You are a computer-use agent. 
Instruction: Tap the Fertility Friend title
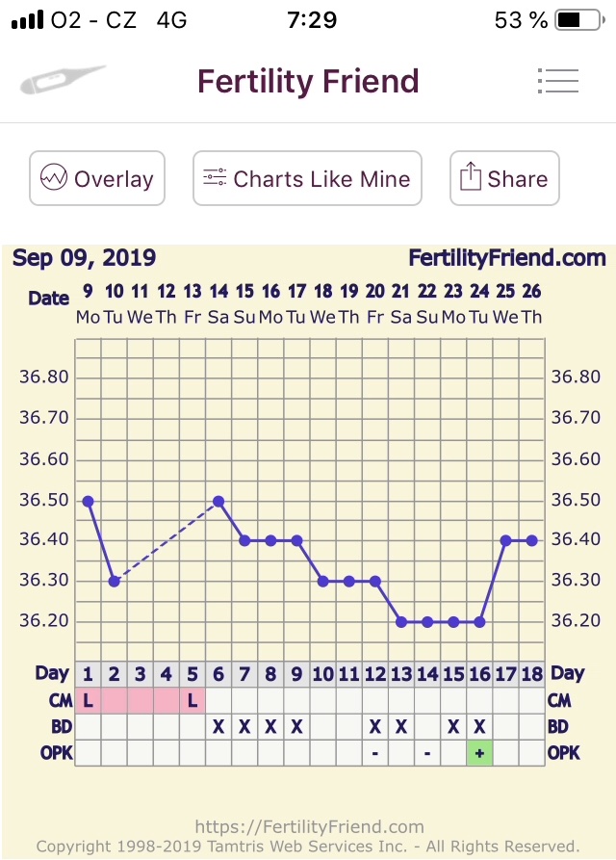click(308, 81)
